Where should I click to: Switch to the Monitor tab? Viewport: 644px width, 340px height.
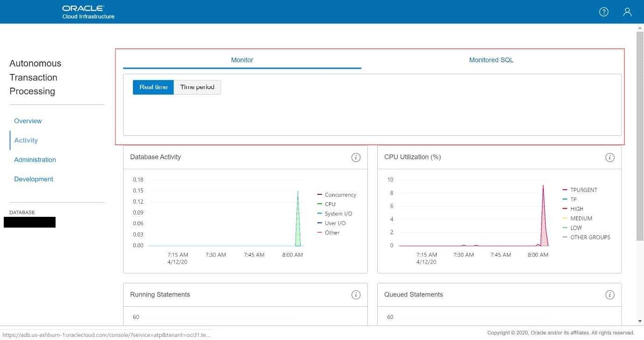click(242, 60)
